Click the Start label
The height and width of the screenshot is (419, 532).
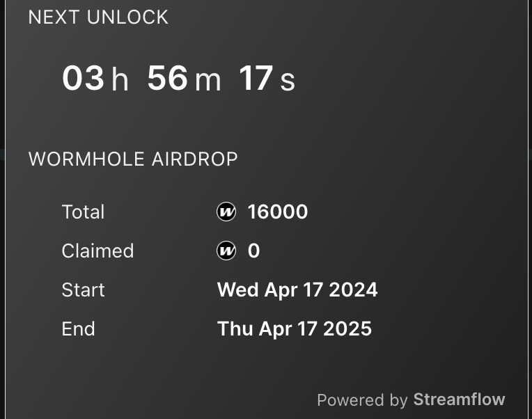[x=83, y=290]
